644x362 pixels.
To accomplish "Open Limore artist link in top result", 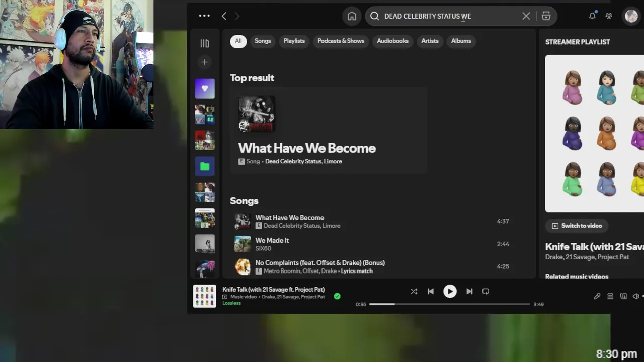I will (333, 161).
